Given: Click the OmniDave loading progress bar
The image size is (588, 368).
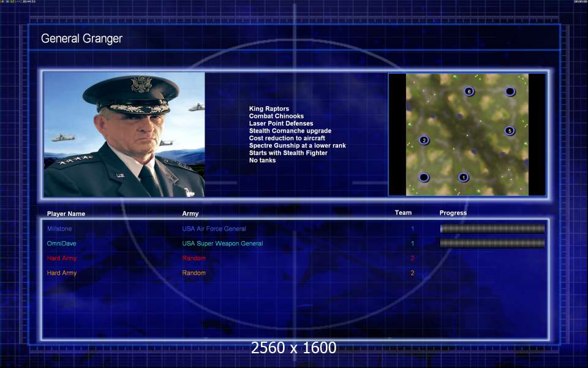Looking at the screenshot, I should (492, 243).
